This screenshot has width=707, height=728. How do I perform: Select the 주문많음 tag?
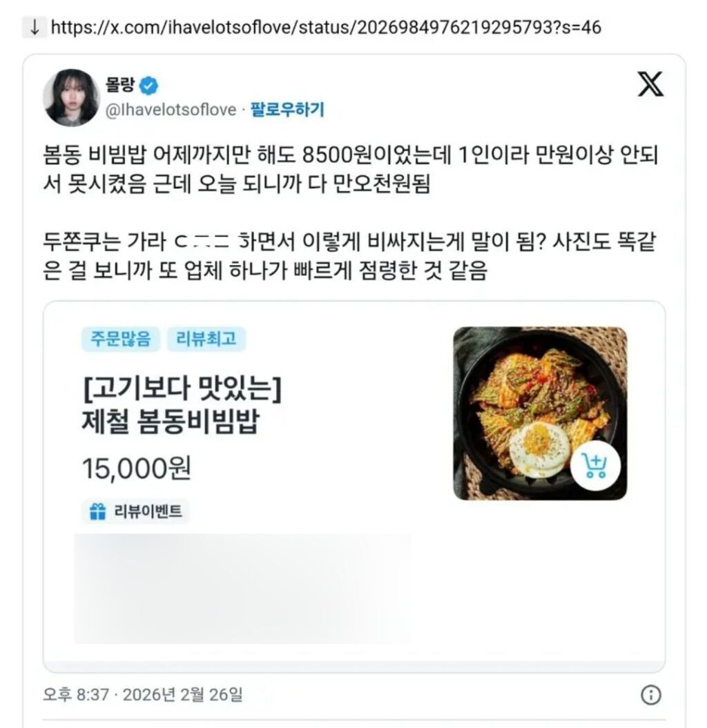[x=121, y=338]
